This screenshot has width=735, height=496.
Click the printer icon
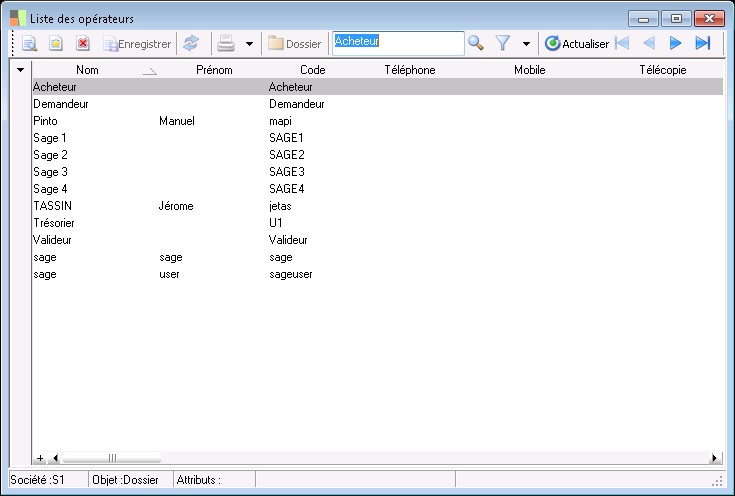click(227, 44)
